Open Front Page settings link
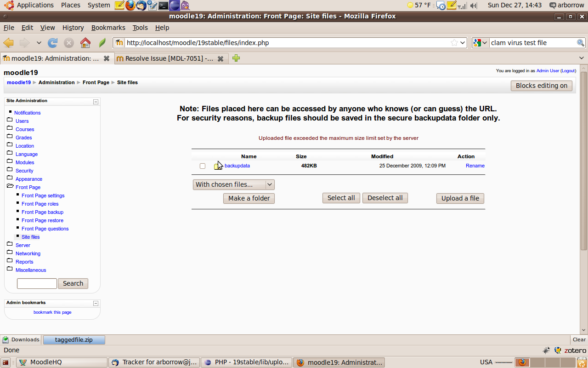588x368 pixels. pyautogui.click(x=43, y=195)
